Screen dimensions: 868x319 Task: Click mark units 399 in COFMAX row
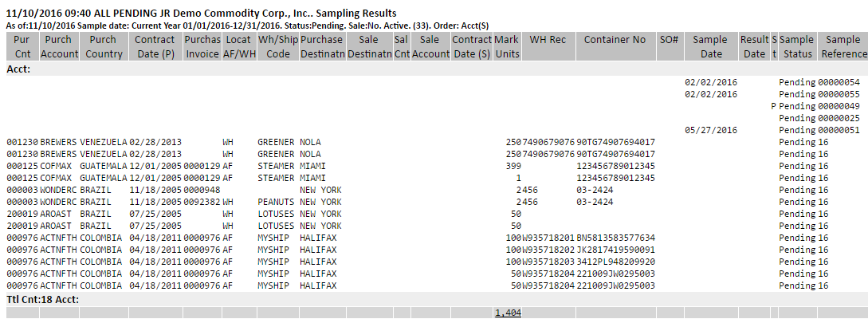point(513,166)
